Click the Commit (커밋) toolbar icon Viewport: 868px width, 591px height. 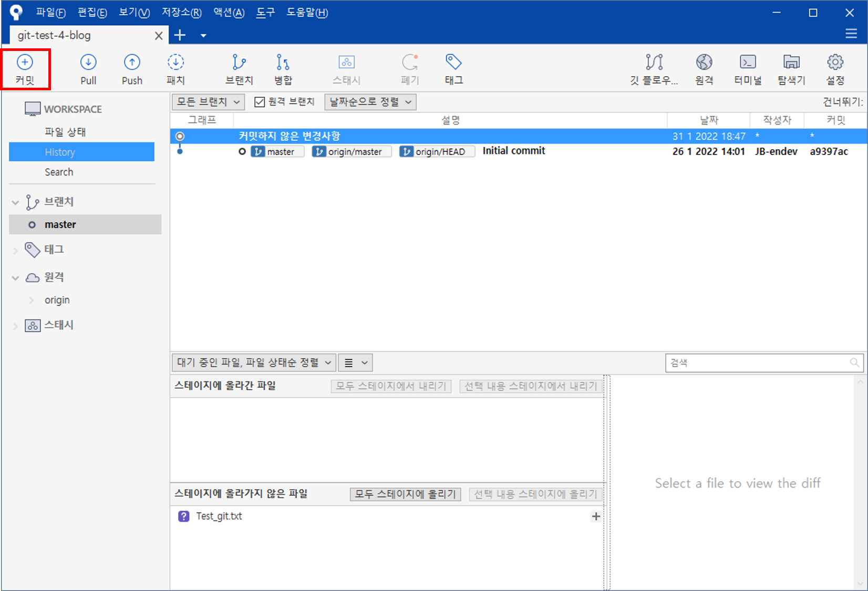pyautogui.click(x=25, y=69)
